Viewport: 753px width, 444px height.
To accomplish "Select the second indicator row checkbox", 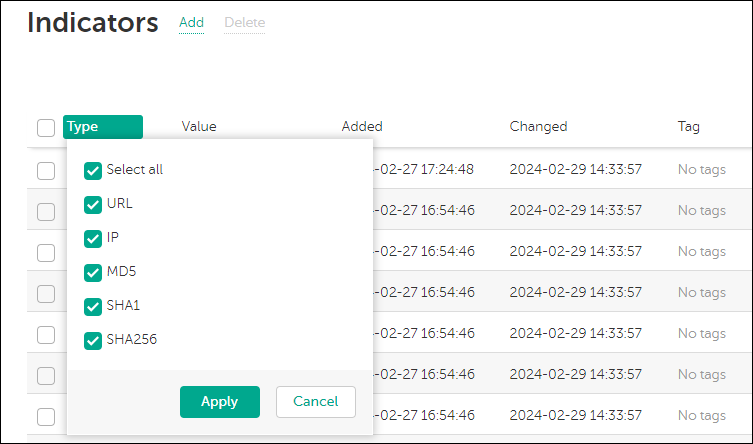I will tap(46, 211).
